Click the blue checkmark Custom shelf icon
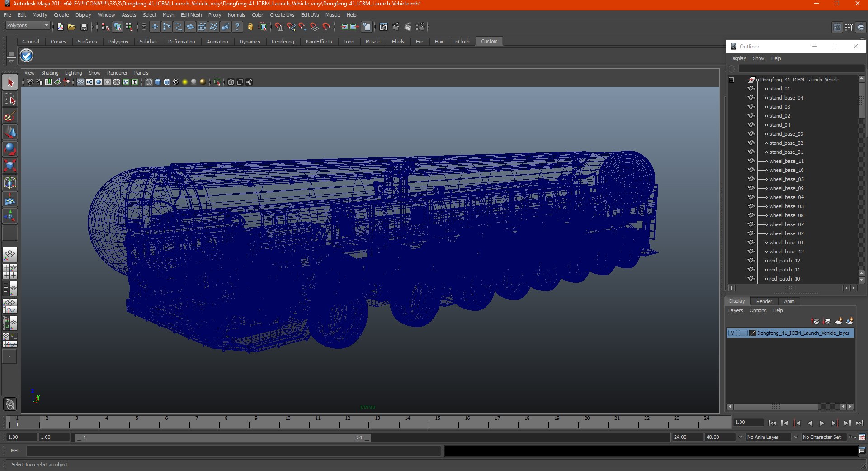 click(x=27, y=56)
